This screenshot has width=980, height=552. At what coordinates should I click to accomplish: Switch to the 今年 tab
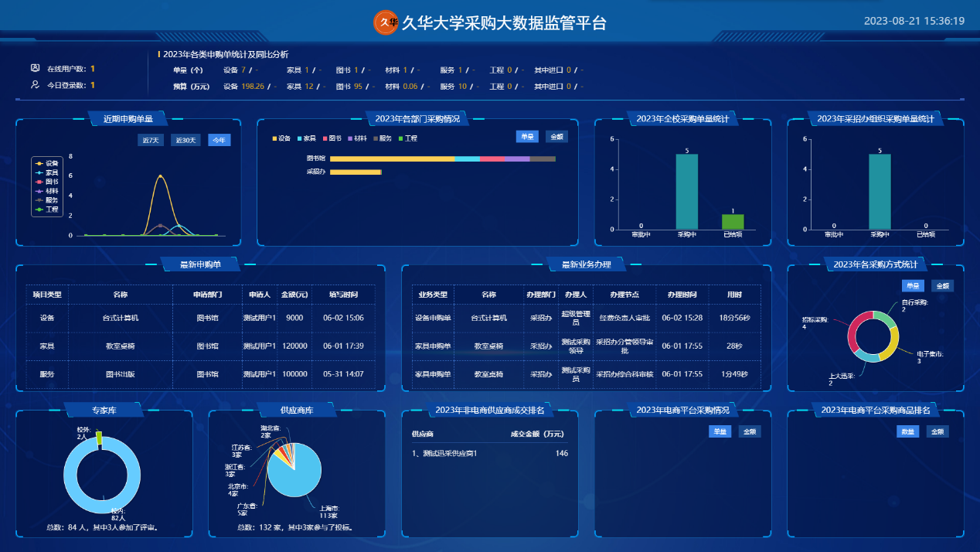[x=219, y=140]
